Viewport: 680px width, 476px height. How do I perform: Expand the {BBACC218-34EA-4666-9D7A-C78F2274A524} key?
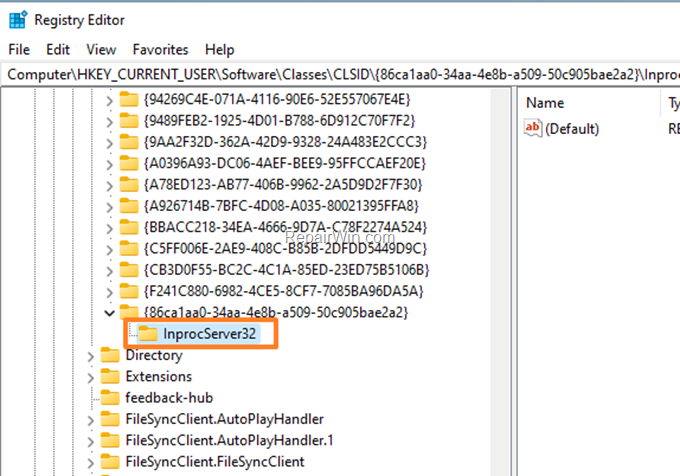coord(109,228)
